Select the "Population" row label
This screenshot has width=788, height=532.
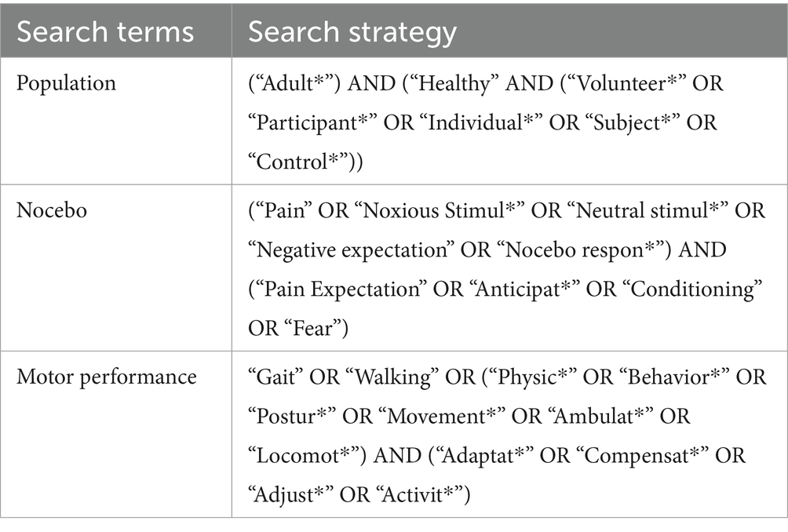tap(67, 82)
